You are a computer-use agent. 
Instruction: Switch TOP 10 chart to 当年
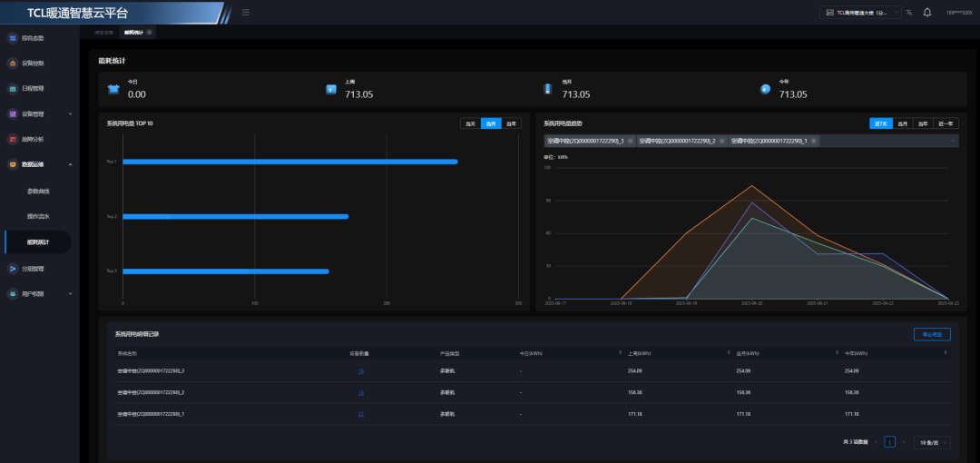click(x=512, y=123)
